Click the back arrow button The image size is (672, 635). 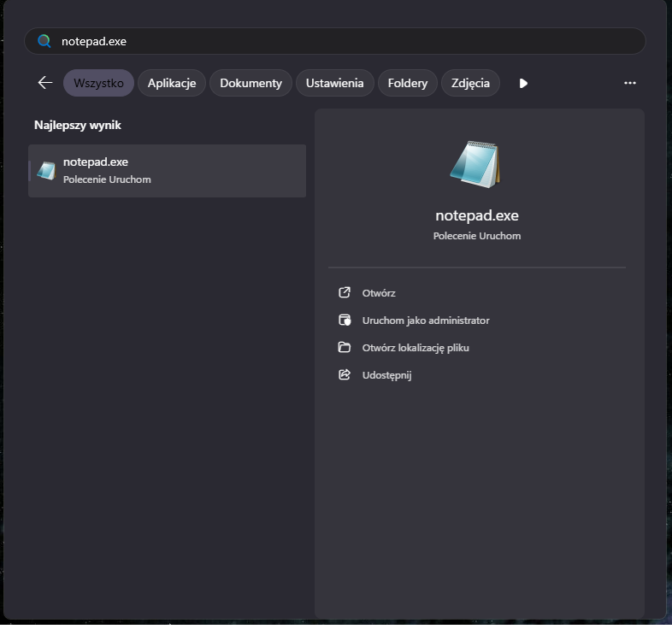tap(45, 83)
